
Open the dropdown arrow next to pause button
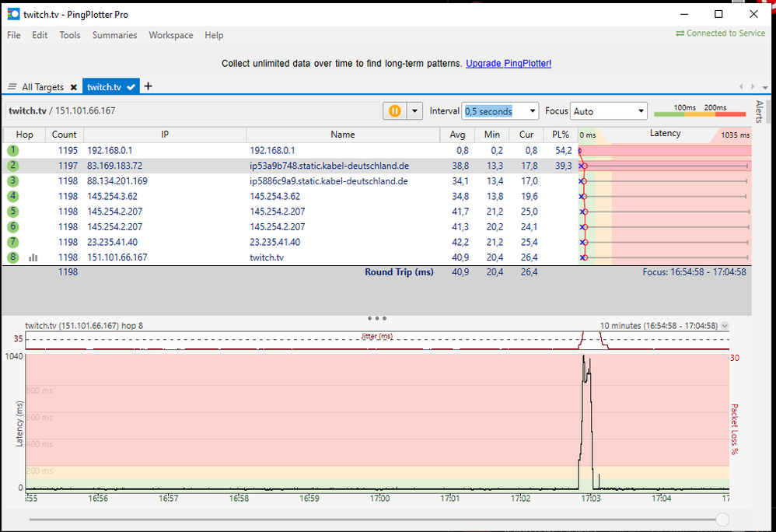pyautogui.click(x=414, y=111)
